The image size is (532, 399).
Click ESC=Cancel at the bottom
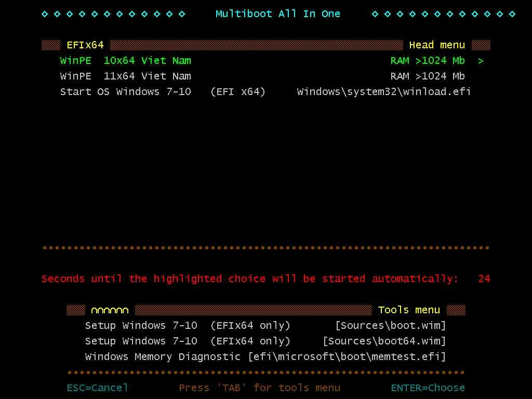point(97,388)
